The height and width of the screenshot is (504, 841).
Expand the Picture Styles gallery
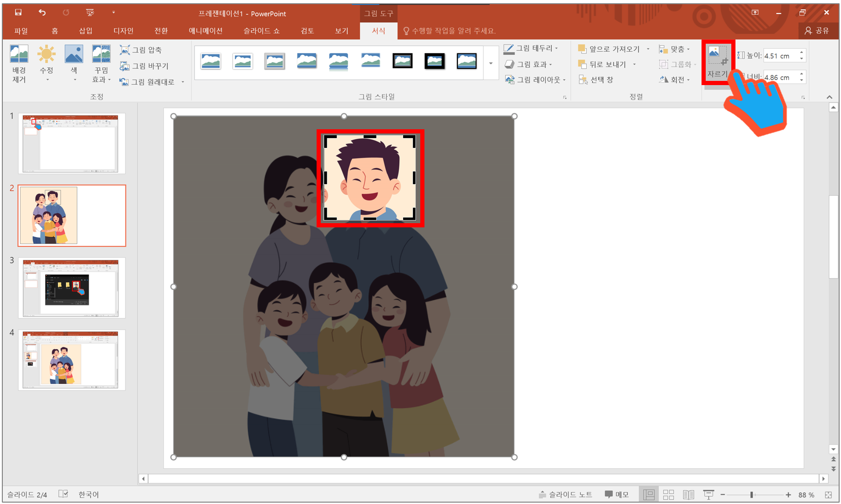490,64
